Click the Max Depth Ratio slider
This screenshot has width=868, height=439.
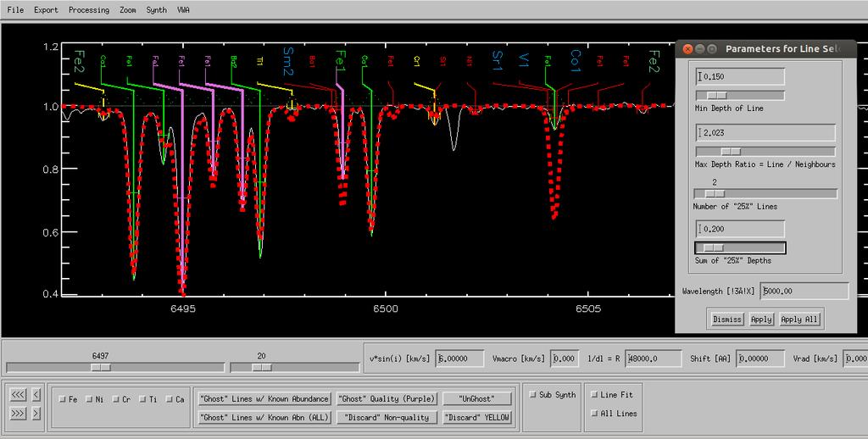(x=765, y=152)
